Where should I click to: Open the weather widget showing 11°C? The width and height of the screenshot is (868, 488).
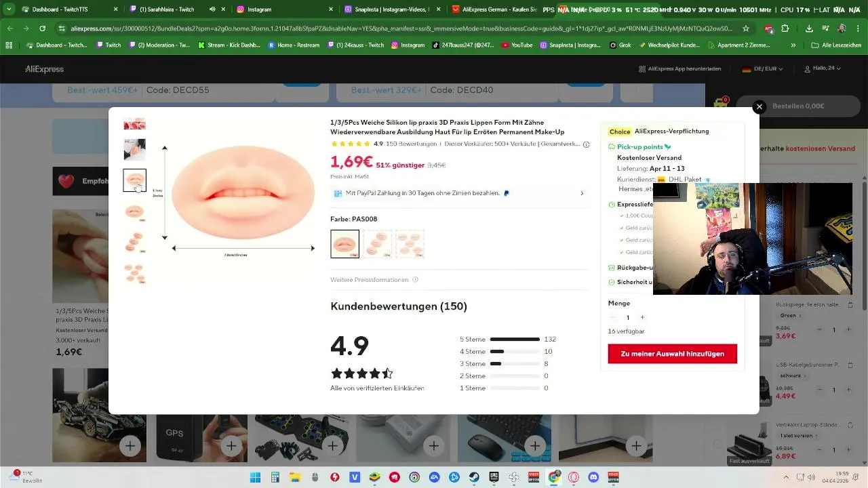click(27, 477)
